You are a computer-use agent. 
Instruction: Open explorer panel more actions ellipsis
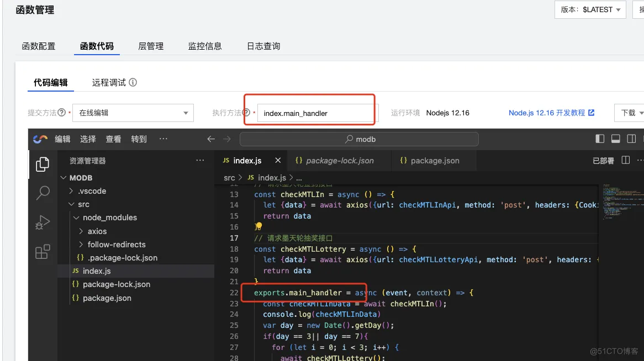[x=200, y=161]
